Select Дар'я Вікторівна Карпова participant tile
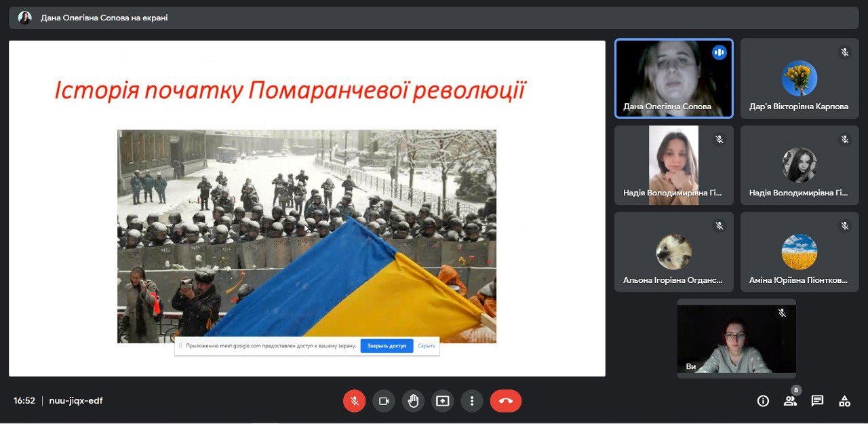Screen dimensions: 868x424 800,78
